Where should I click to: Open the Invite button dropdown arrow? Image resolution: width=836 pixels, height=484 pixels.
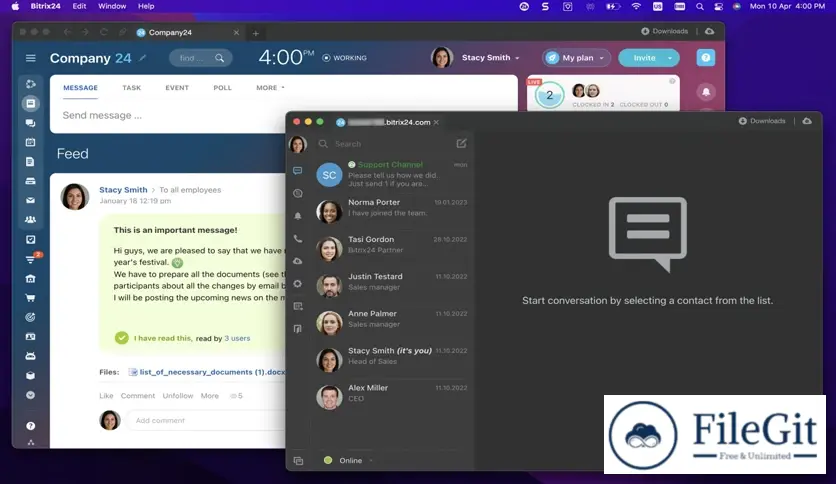pos(670,58)
